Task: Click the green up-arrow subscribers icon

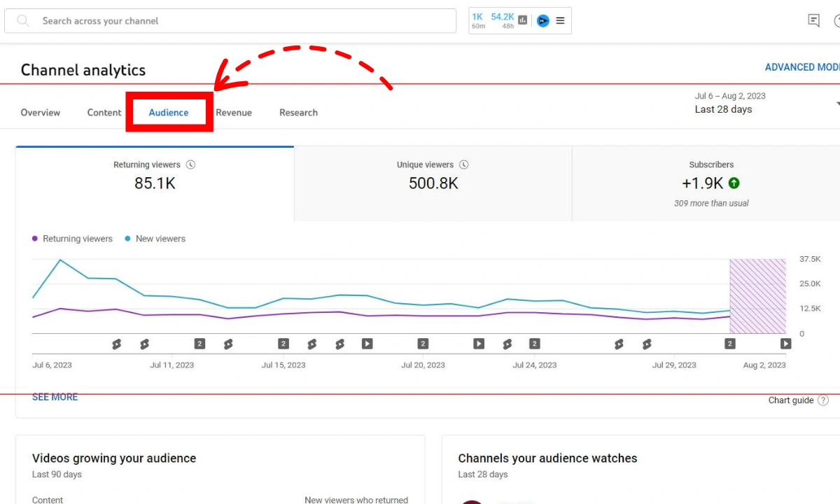Action: click(x=734, y=183)
